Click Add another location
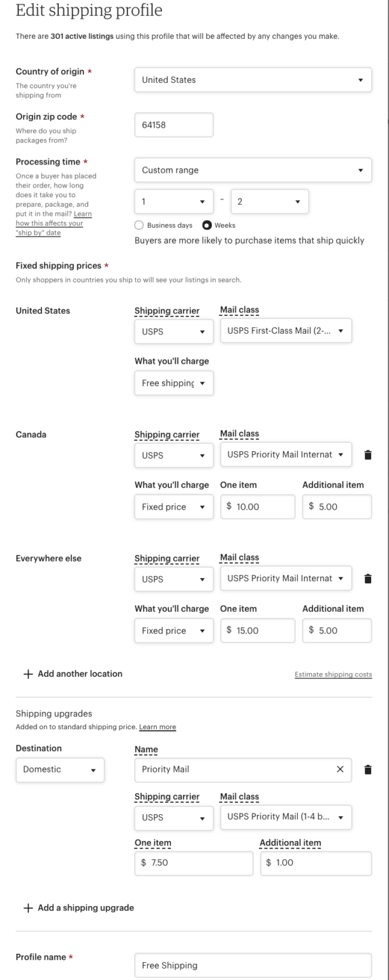The image size is (389, 980). (x=72, y=674)
